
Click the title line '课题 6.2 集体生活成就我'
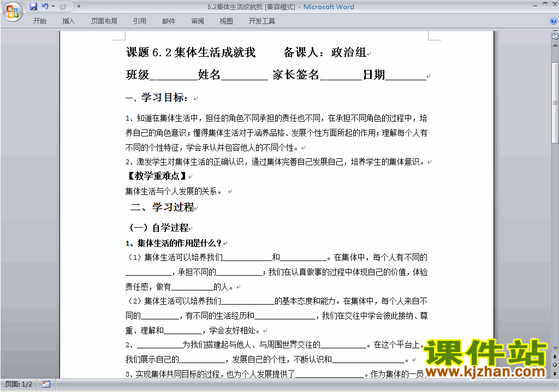pos(191,52)
